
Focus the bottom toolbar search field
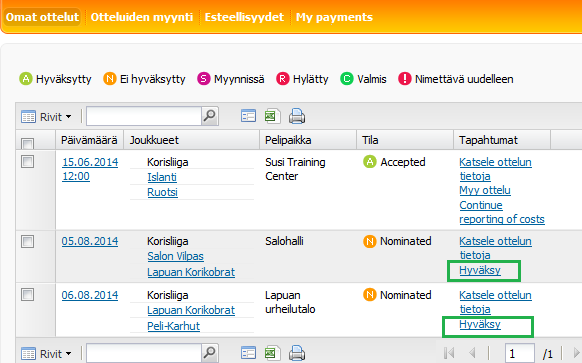pos(144,353)
